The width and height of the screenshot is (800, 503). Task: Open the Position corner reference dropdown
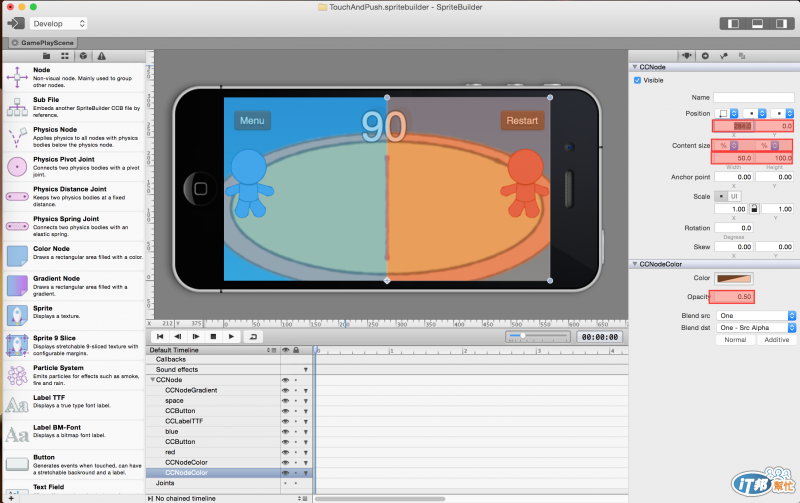pos(727,113)
